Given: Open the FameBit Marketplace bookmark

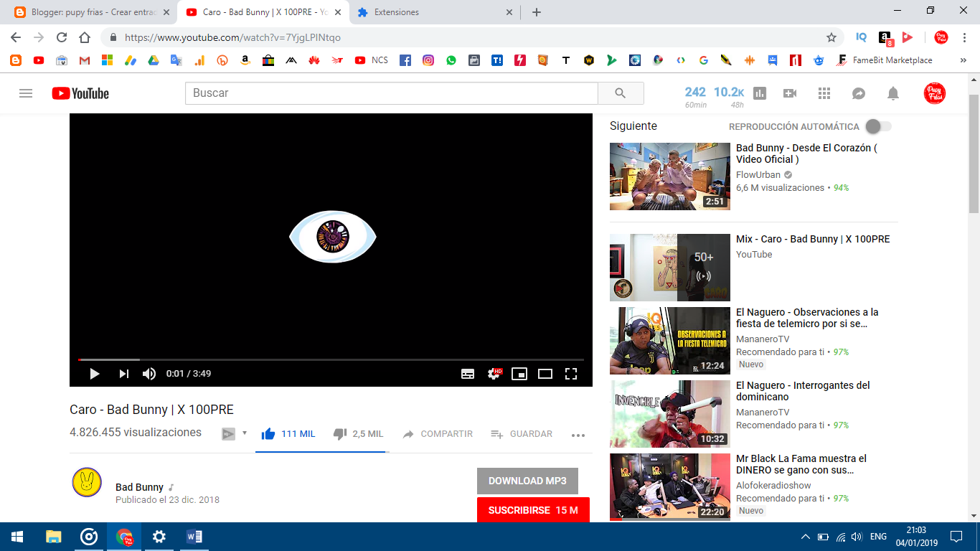Looking at the screenshot, I should pos(885,60).
